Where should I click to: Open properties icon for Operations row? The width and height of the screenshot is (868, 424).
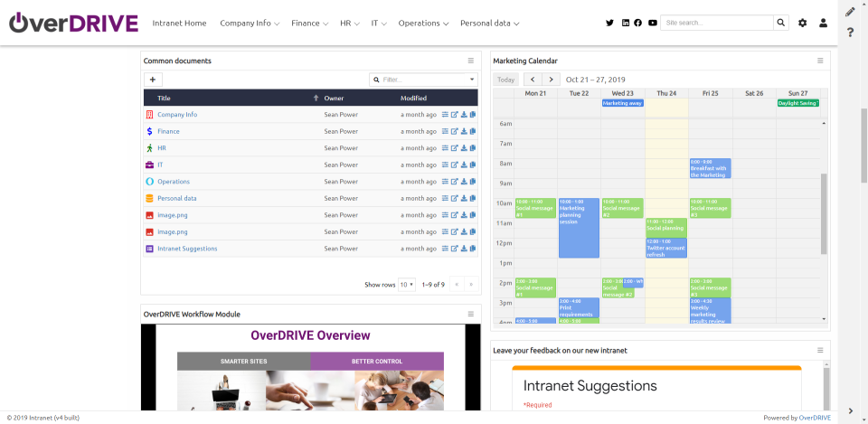(x=445, y=181)
